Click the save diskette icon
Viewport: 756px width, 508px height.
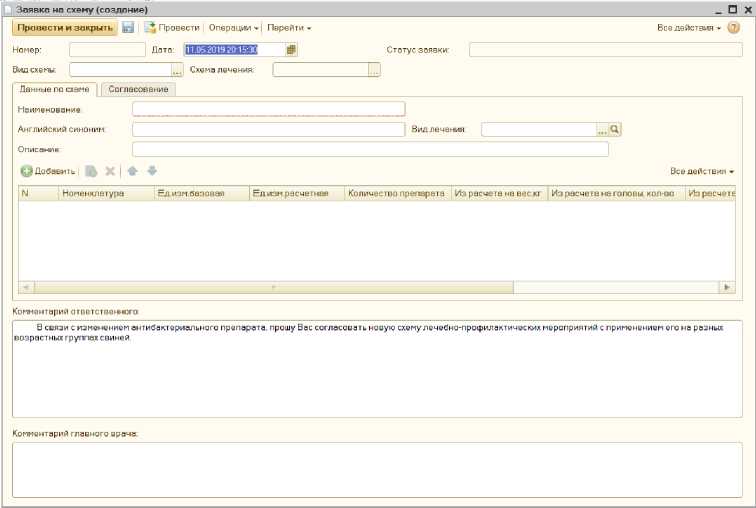pyautogui.click(x=128, y=28)
